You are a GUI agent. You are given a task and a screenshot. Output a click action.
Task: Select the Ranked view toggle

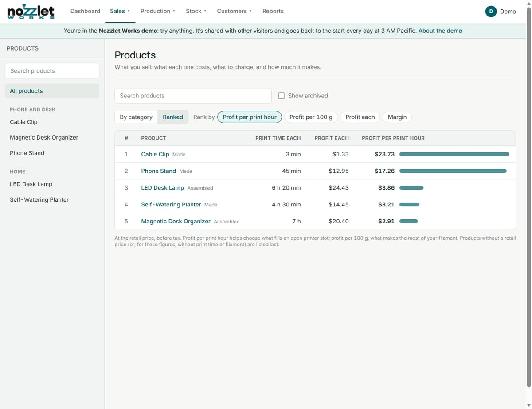pyautogui.click(x=173, y=117)
